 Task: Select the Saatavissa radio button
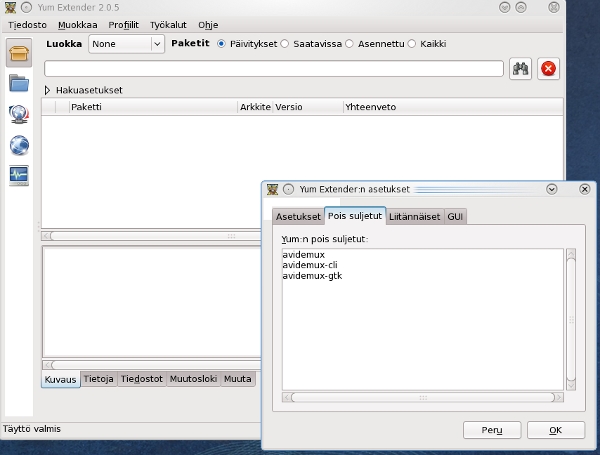point(284,44)
